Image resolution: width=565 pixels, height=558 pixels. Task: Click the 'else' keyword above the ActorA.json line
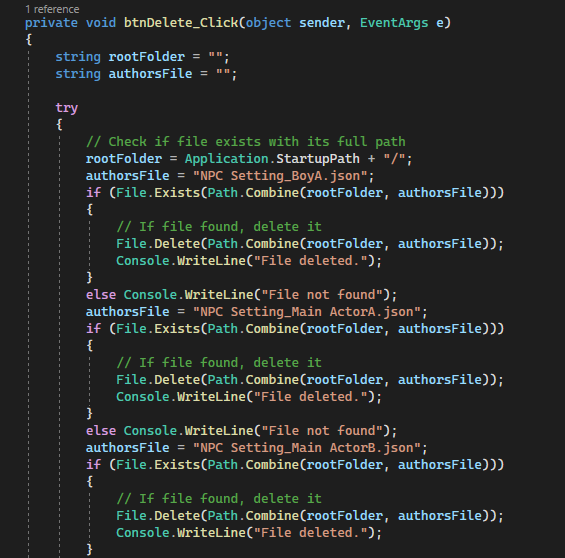101,295
